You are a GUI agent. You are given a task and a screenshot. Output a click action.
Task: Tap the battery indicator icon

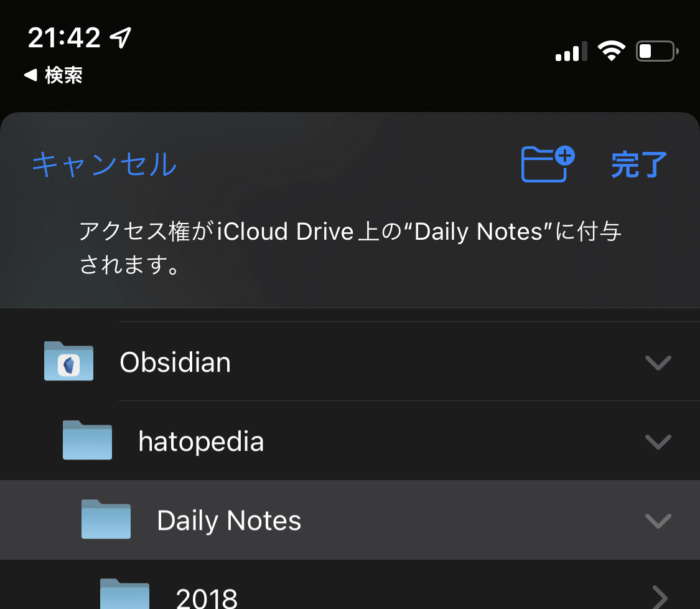[657, 51]
